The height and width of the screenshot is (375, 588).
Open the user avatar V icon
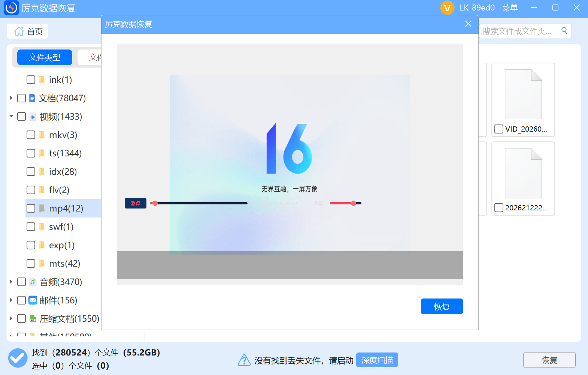447,8
